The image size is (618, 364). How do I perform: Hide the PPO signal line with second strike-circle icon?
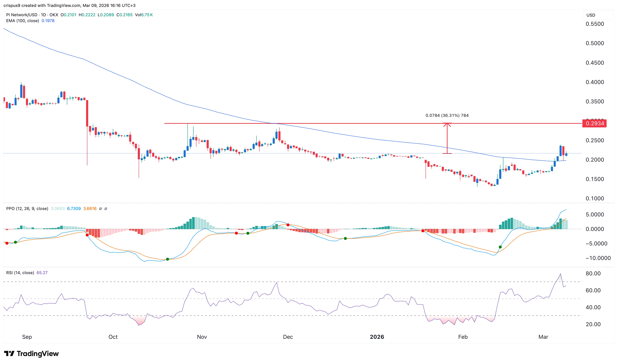coord(106,209)
